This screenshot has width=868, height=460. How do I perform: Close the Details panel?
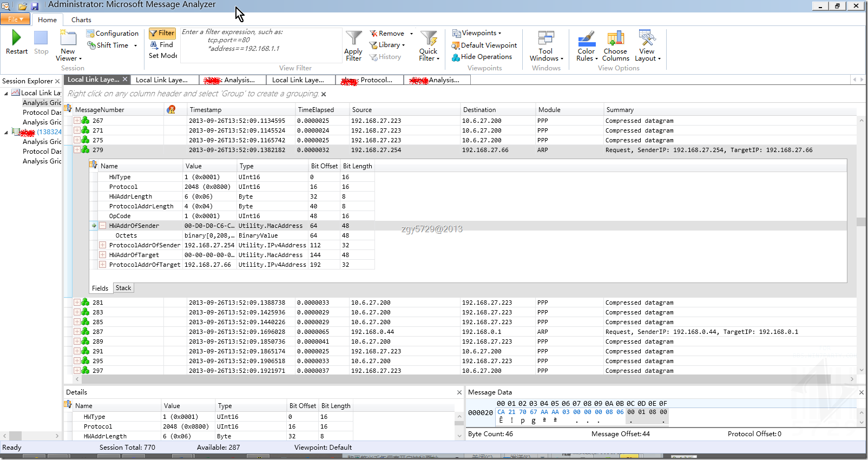pyautogui.click(x=459, y=392)
